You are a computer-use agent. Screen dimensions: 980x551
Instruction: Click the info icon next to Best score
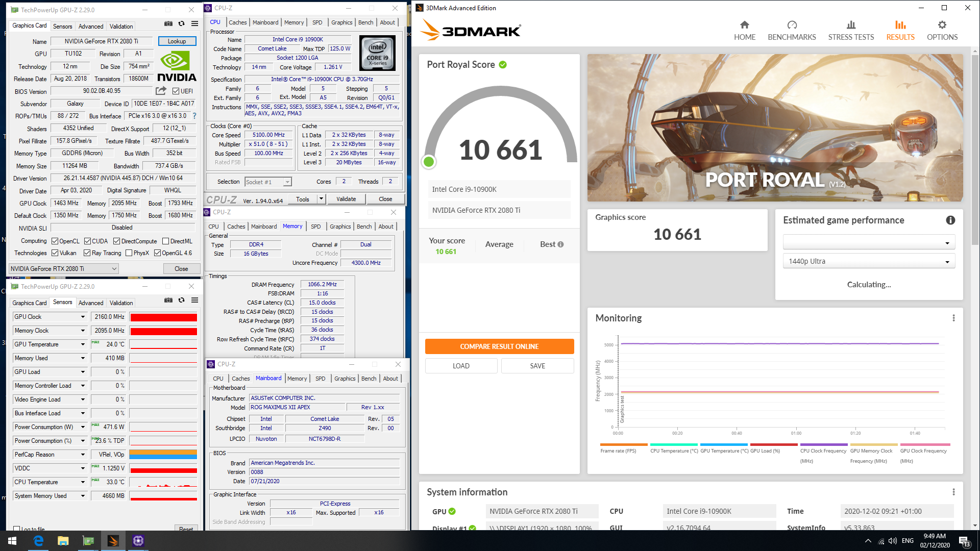pyautogui.click(x=560, y=244)
